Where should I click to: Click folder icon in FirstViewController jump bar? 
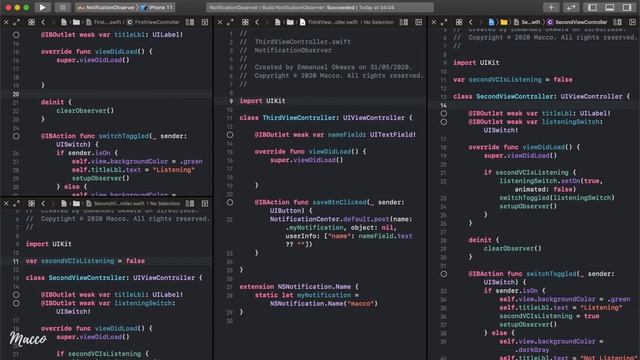click(76, 22)
